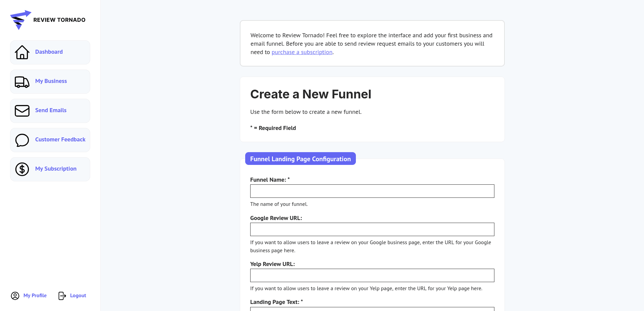Open the Send Emails text label
The height and width of the screenshot is (311, 644).
[x=51, y=110]
